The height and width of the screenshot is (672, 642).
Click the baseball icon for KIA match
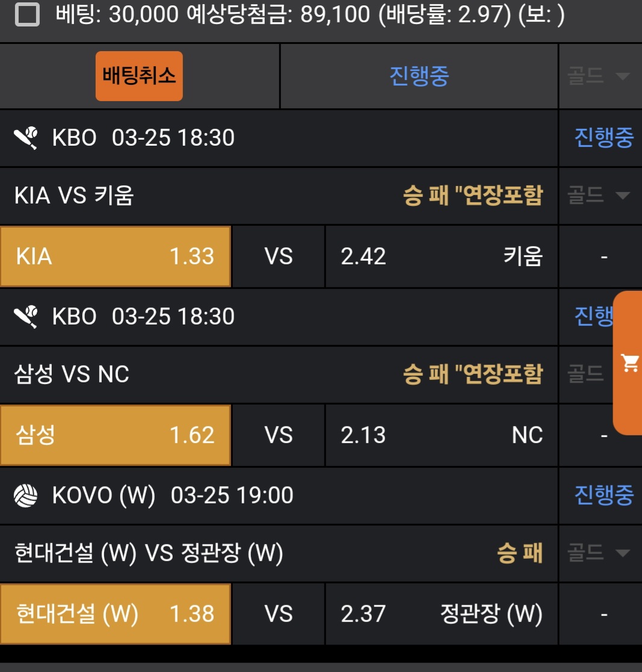[x=26, y=138]
